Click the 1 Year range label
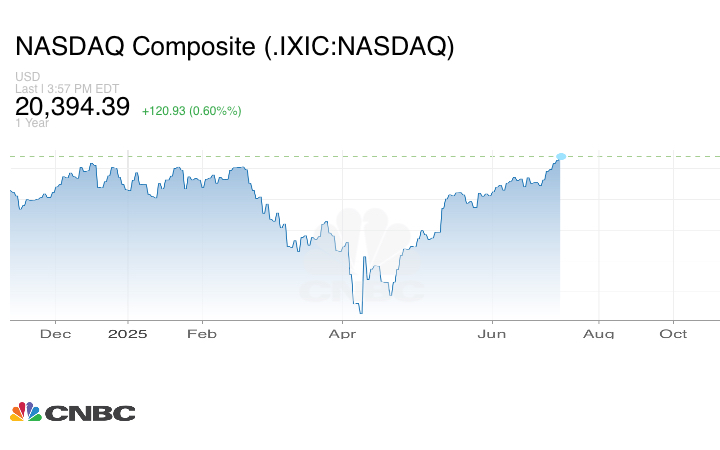 point(31,123)
